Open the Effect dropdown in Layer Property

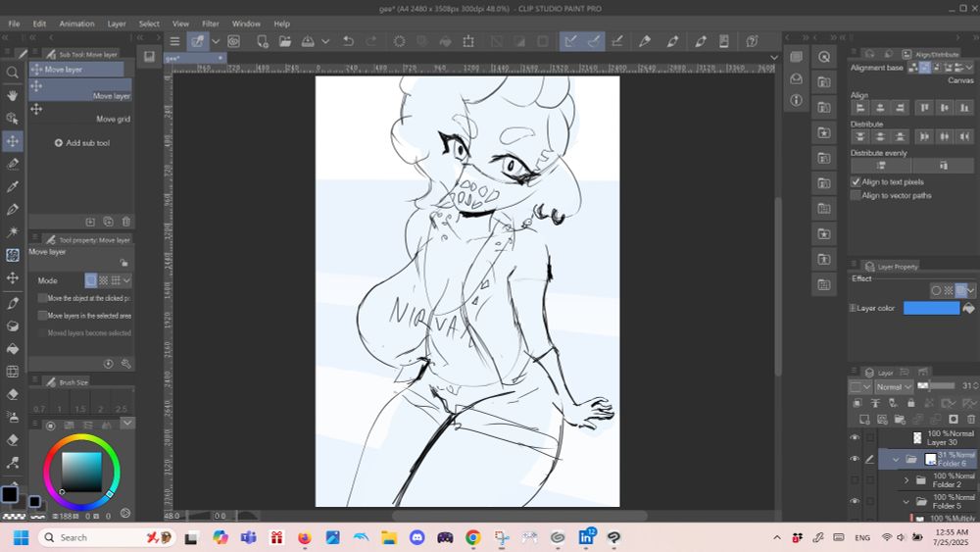970,290
